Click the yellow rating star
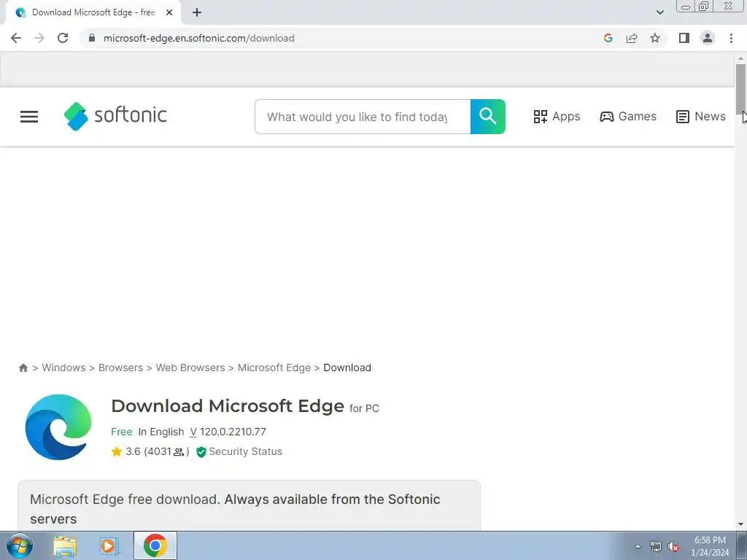The image size is (747, 560). click(x=117, y=451)
